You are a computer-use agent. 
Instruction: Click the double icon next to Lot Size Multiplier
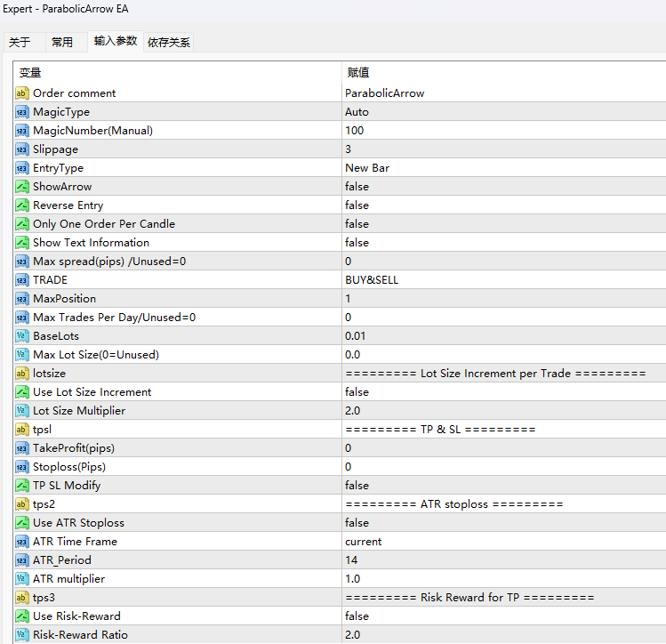(22, 411)
